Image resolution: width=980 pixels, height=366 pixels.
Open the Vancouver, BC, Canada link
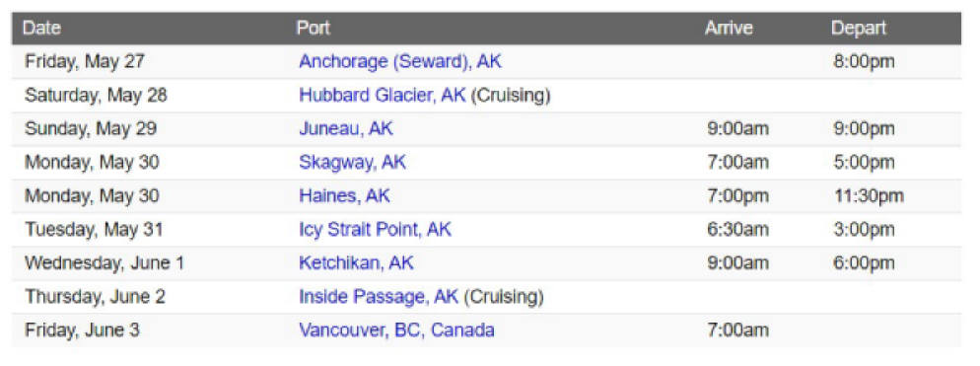[x=397, y=330]
